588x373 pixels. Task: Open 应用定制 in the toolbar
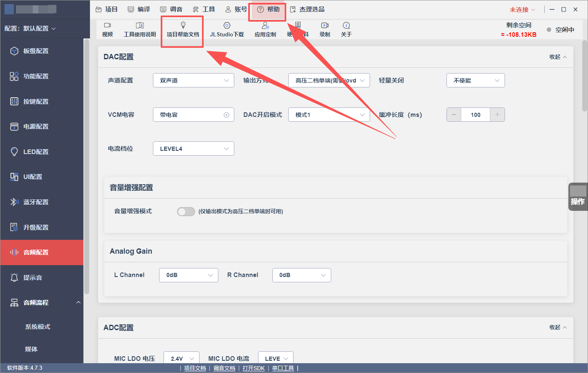click(x=265, y=29)
